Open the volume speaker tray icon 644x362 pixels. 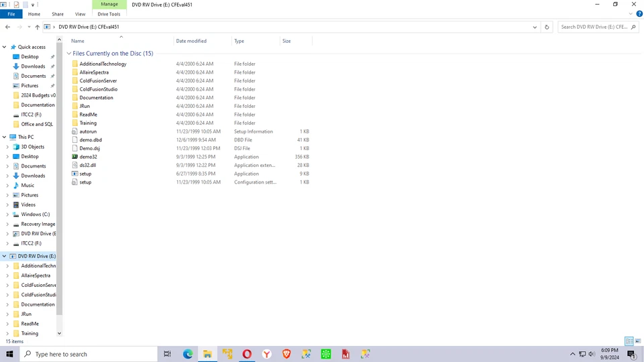click(592, 354)
